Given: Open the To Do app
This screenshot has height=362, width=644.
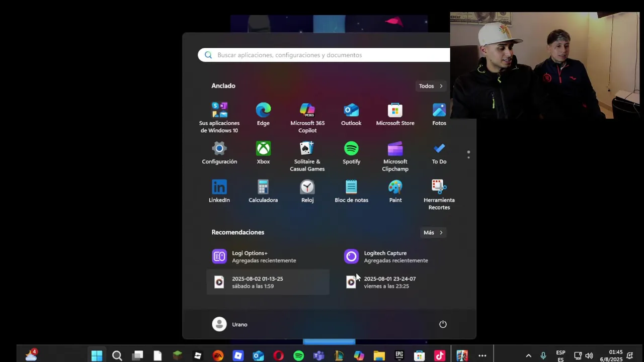Looking at the screenshot, I should pyautogui.click(x=439, y=153).
